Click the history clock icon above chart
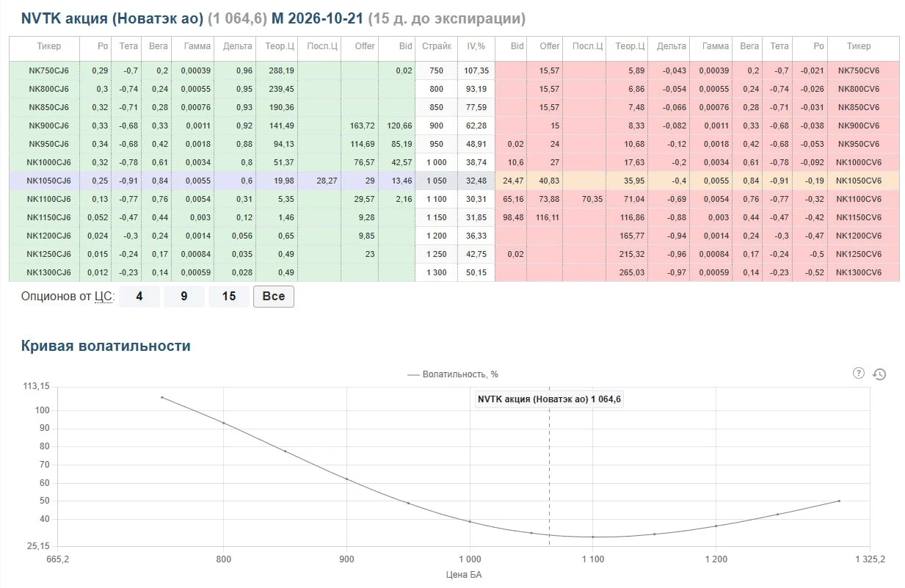Screen dimensions: 905x588 click(879, 374)
